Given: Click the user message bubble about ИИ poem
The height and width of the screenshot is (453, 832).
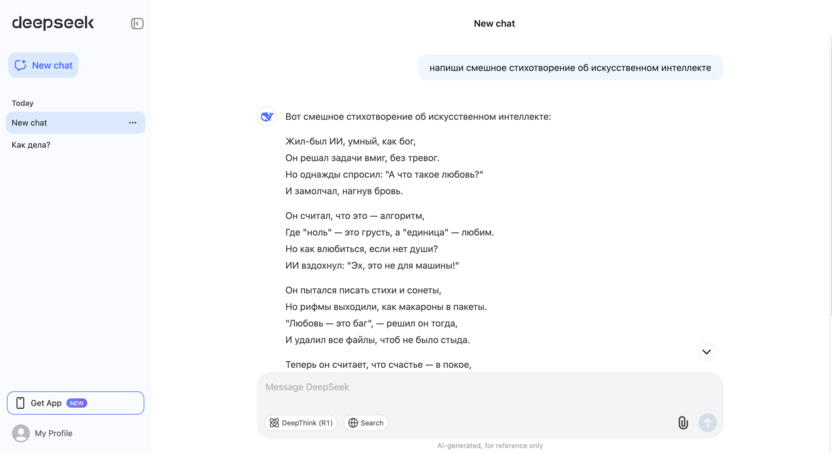Looking at the screenshot, I should [570, 68].
